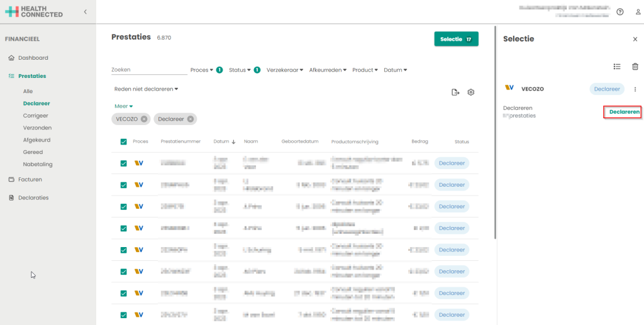
Task: Click the list view icon in Selectie panel
Action: 617,67
